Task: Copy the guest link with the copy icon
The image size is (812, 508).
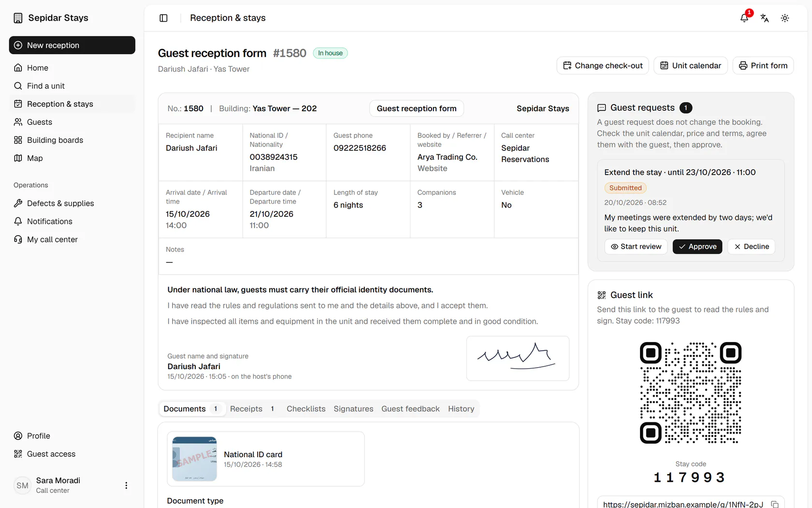Action: pyautogui.click(x=775, y=504)
